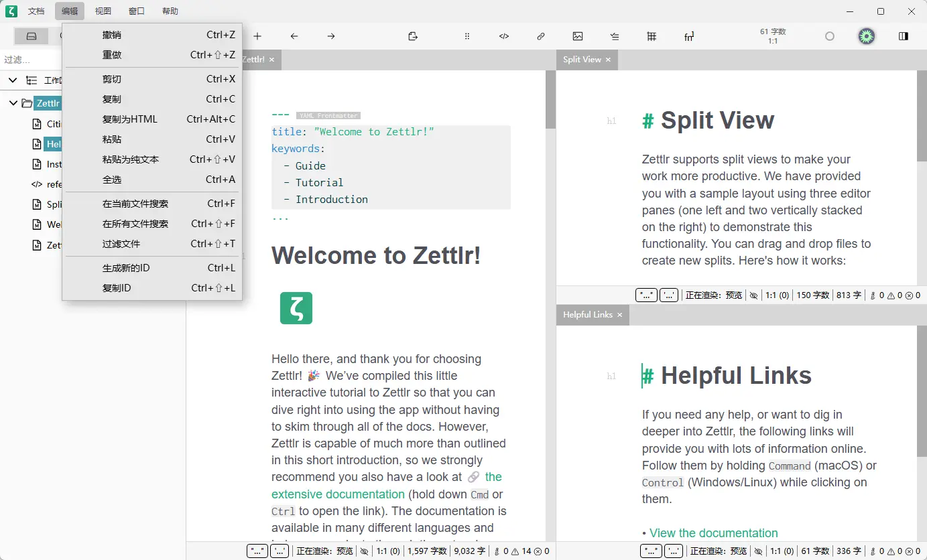Click the 813 字 character count in Split View
Viewport: 927px width, 560px height.
(849, 295)
